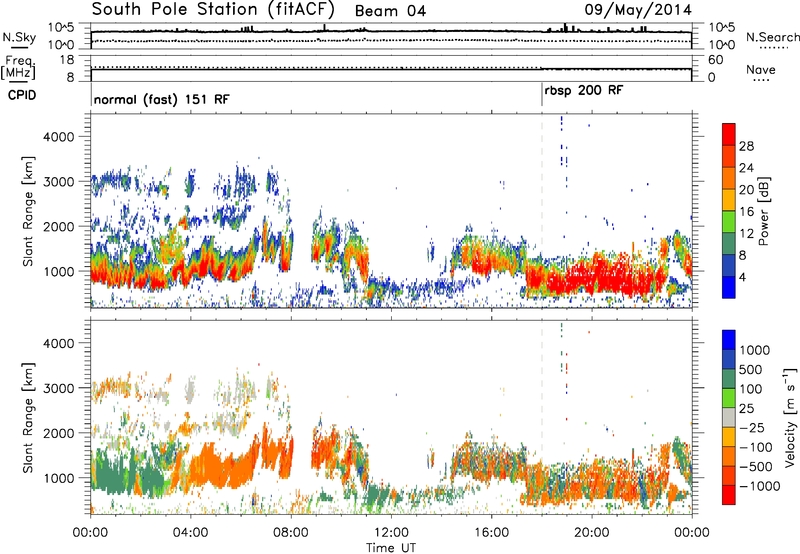The width and height of the screenshot is (800, 554).
Task: Click the 'Nave' legend label
Action: (x=761, y=69)
